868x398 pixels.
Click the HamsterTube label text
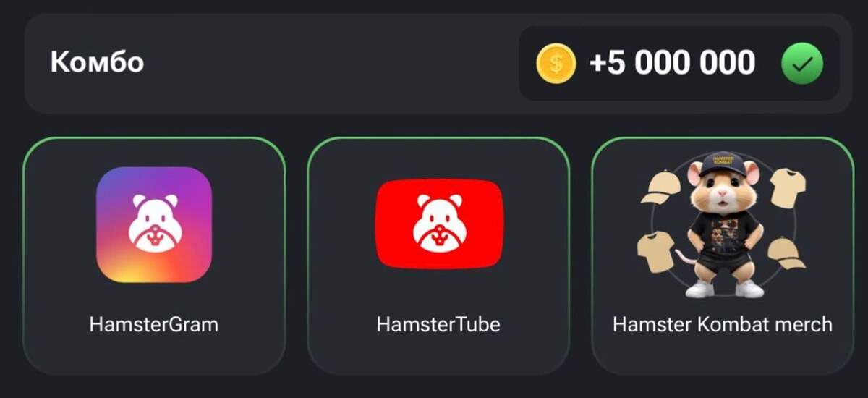pyautogui.click(x=438, y=324)
